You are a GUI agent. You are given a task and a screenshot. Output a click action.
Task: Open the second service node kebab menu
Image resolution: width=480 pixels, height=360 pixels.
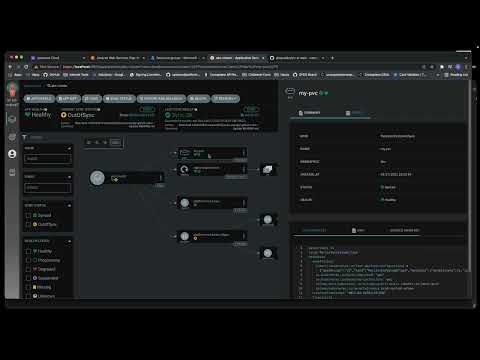coord(244,236)
